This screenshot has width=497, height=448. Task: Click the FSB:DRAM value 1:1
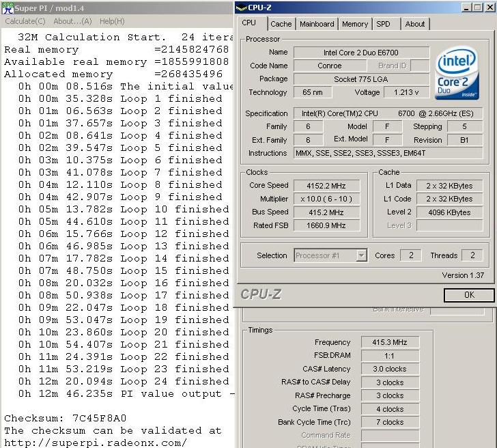click(390, 356)
